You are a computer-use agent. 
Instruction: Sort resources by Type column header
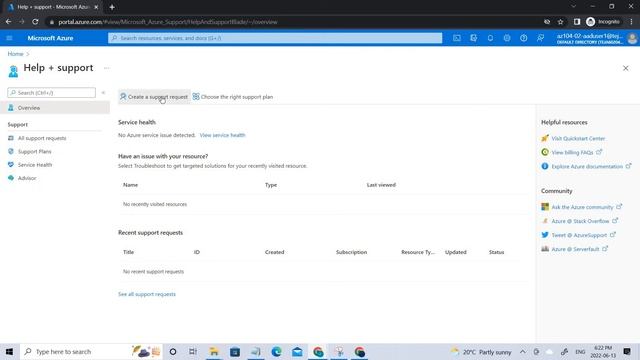coord(271,185)
